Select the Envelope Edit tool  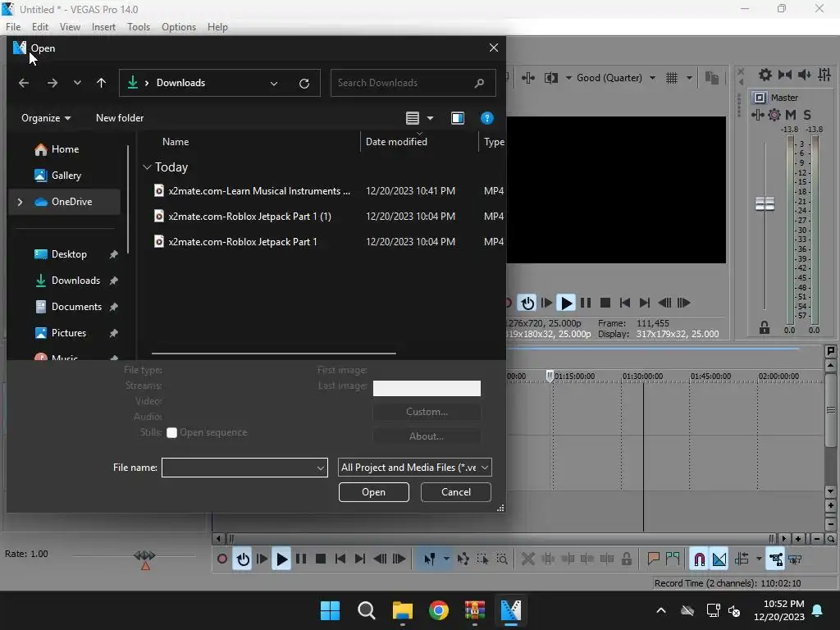463,559
